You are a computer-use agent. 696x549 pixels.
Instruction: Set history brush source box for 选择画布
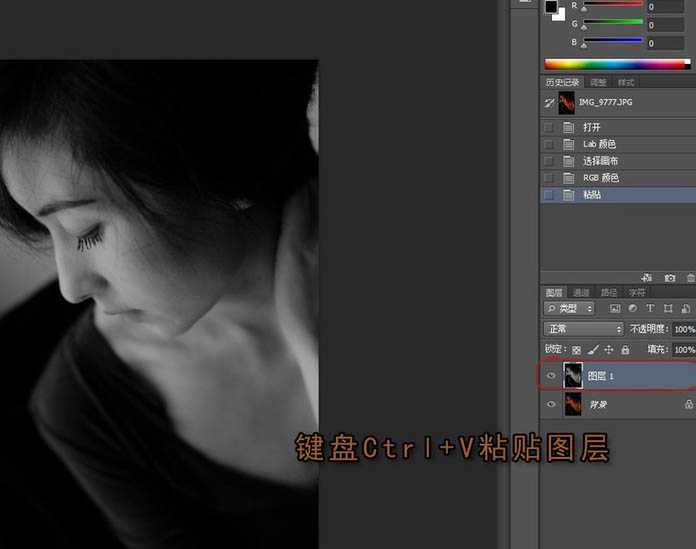click(x=549, y=161)
